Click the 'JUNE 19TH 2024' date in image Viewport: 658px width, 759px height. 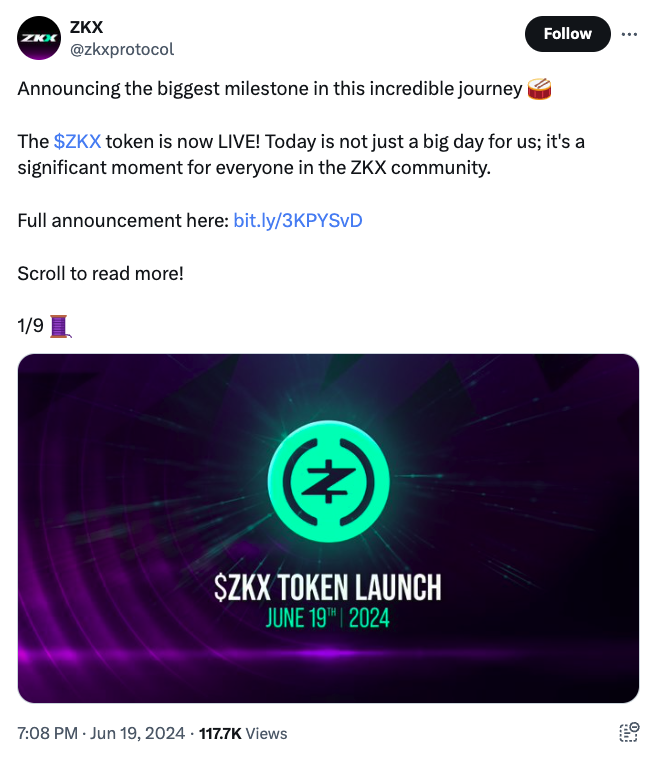point(328,617)
